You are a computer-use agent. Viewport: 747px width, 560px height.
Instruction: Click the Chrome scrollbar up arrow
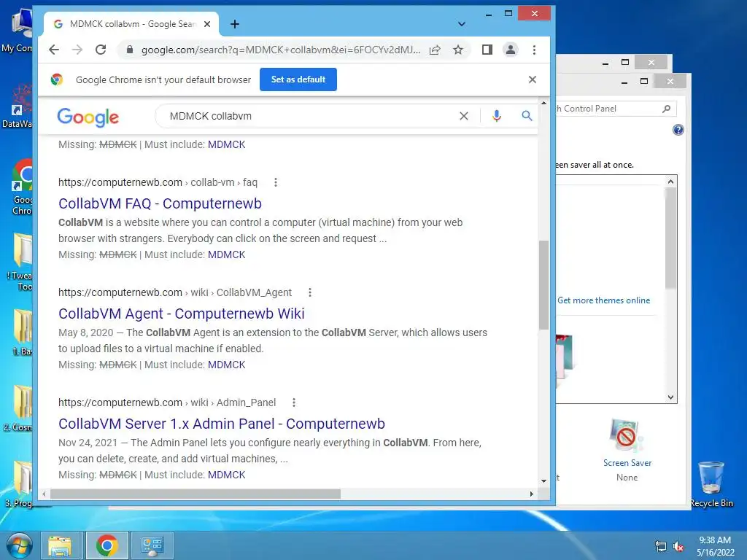click(x=543, y=103)
